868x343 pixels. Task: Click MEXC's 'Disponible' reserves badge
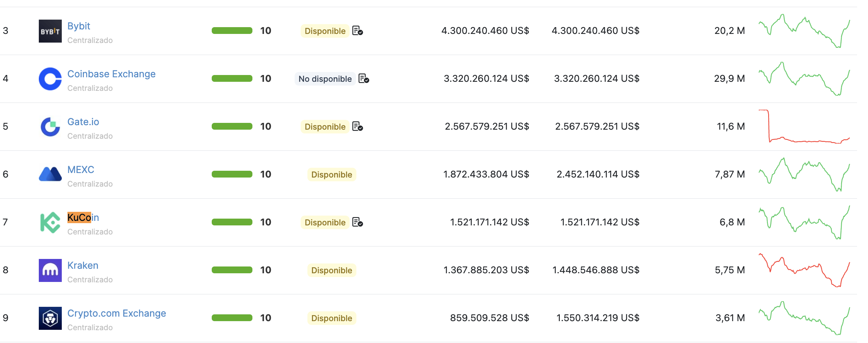tap(332, 175)
